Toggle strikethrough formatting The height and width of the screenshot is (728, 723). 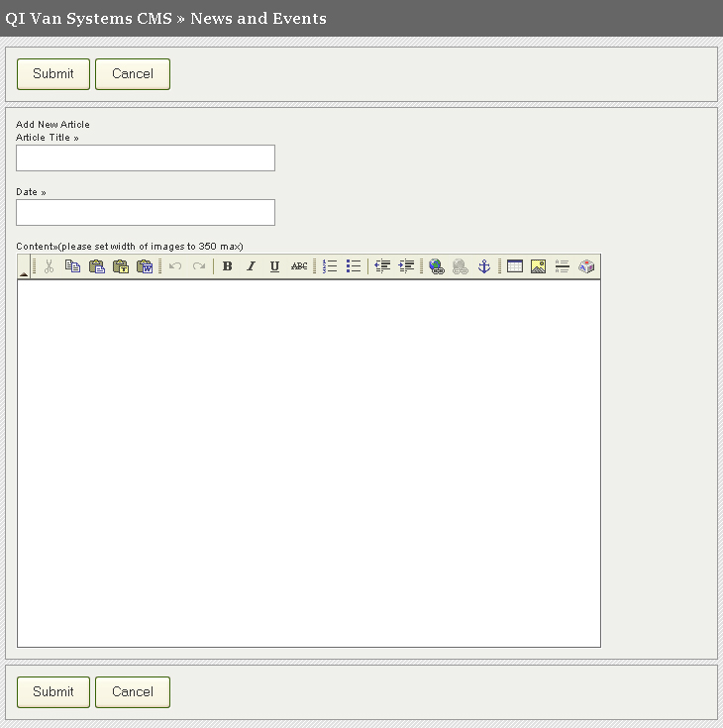click(299, 266)
